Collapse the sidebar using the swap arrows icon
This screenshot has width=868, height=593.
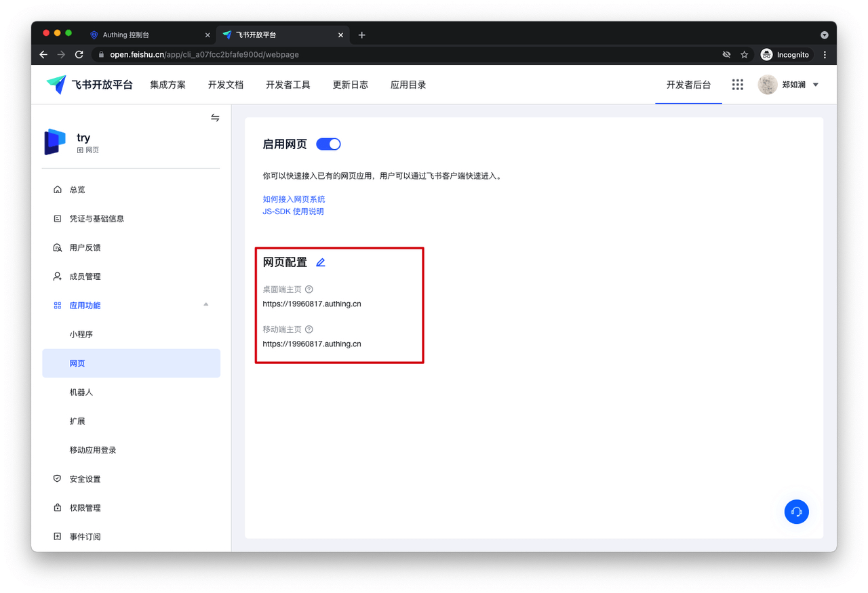pyautogui.click(x=215, y=118)
